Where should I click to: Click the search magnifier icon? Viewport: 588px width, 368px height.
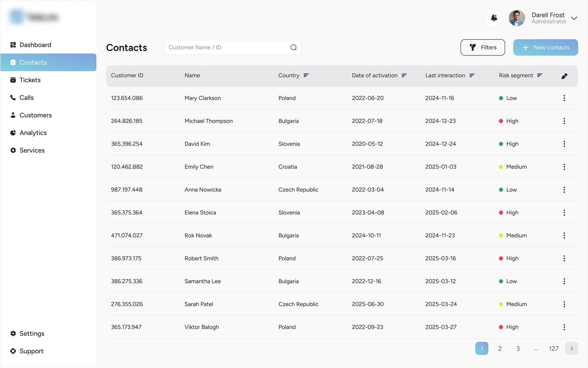[x=294, y=47]
